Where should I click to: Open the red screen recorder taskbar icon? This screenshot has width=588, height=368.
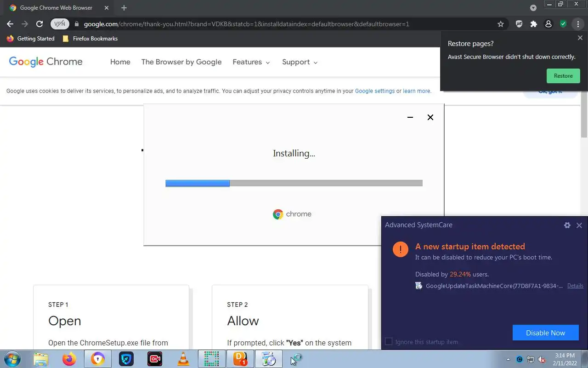(155, 359)
